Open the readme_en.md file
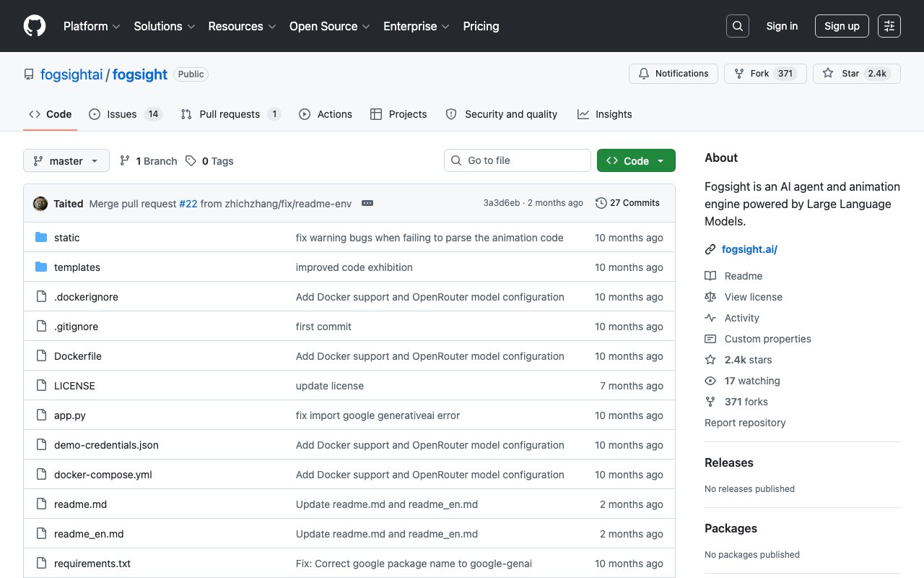Image resolution: width=924 pixels, height=578 pixels. [x=89, y=534]
